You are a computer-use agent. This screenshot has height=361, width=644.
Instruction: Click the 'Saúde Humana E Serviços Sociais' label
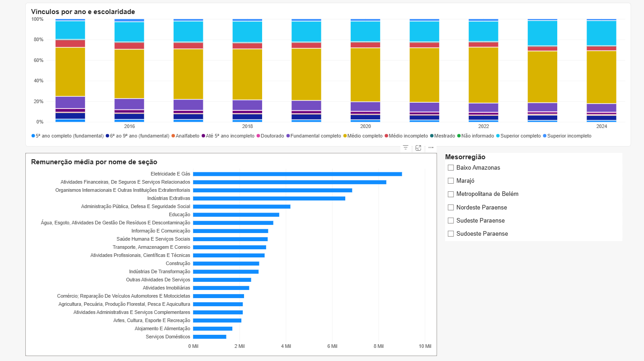[154, 239]
